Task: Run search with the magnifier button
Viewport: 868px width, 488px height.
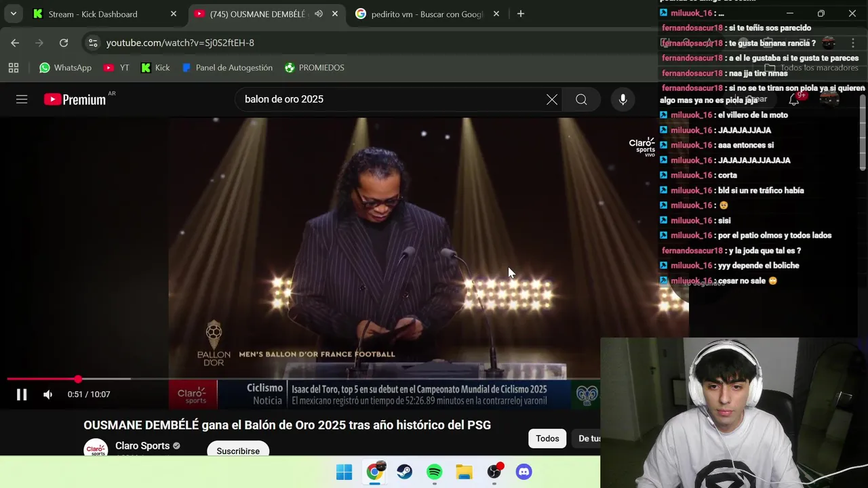Action: (581, 100)
